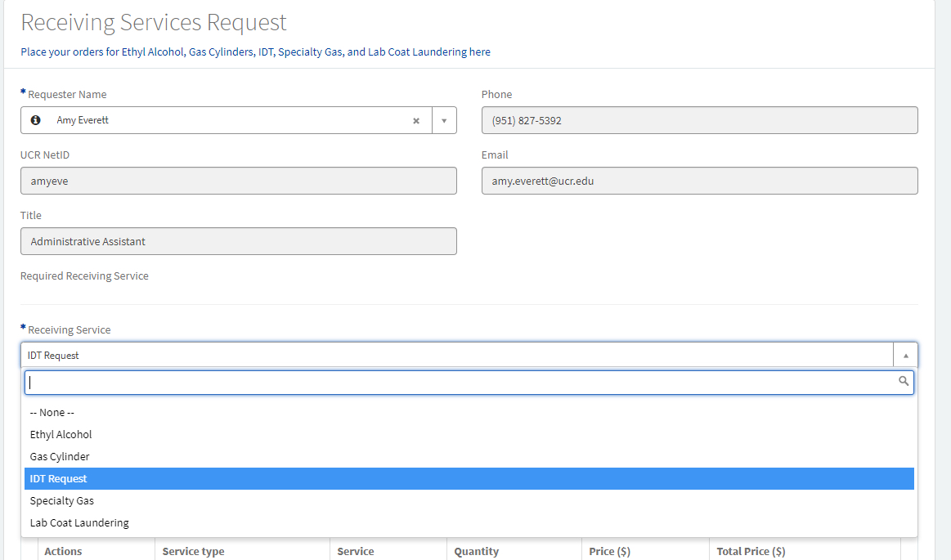The image size is (951, 560).
Task: Select the "-- None --" option
Action: click(52, 413)
